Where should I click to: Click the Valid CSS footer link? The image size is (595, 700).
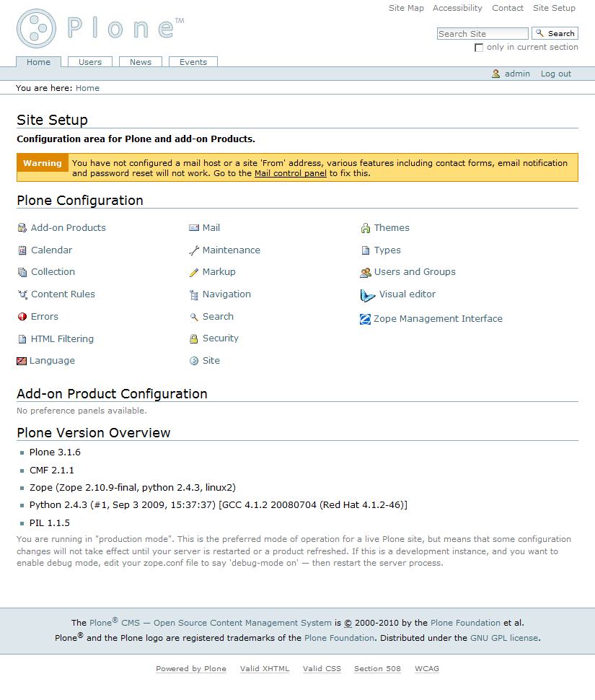click(x=322, y=669)
